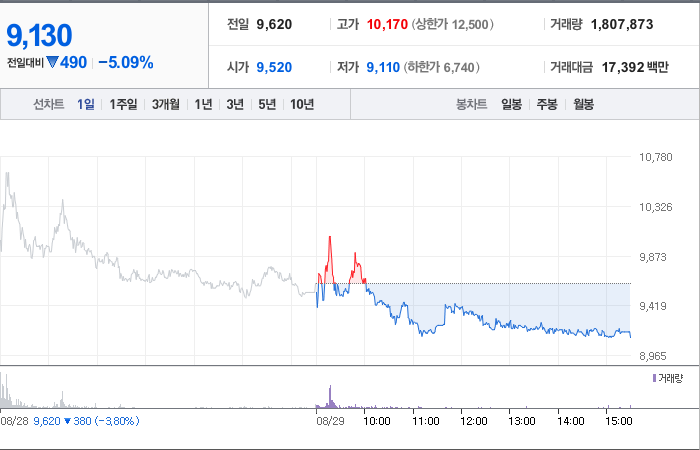The image size is (700, 450).
Task: Click the 전일 value 9,620
Action: (274, 24)
